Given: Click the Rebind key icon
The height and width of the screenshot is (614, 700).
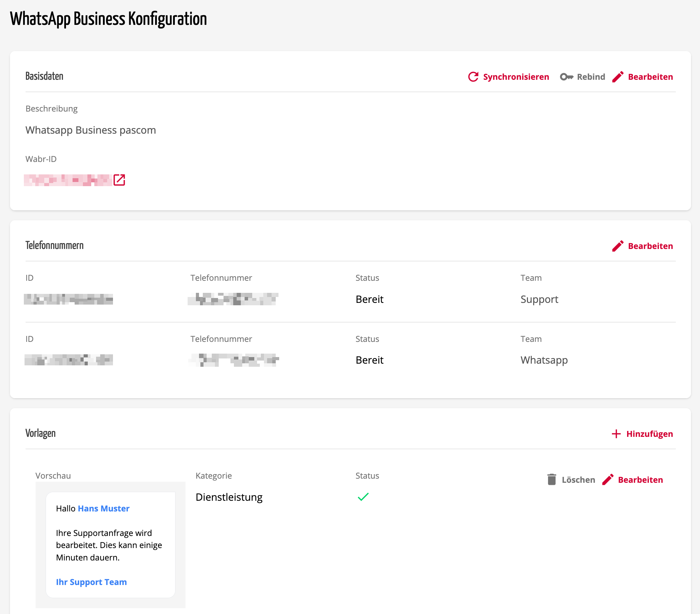Looking at the screenshot, I should click(x=566, y=77).
